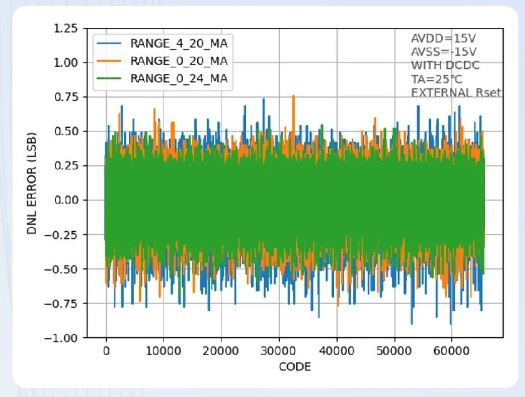
Task: Click the TA=25°C annotation text
Action: [x=437, y=79]
